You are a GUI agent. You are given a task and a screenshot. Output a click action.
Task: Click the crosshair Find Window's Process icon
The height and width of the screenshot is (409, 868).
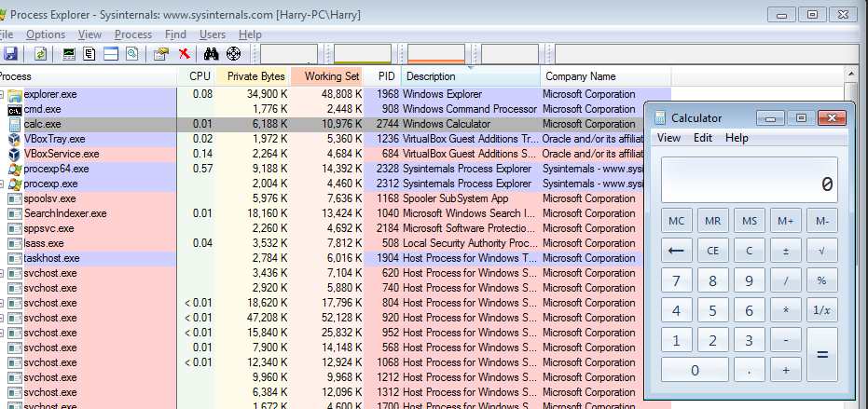pyautogui.click(x=234, y=54)
